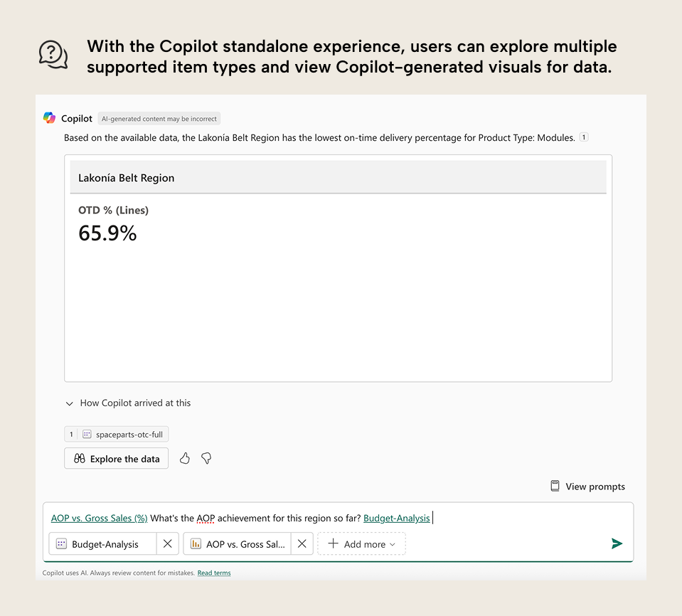Click the Explore the data binoculars icon
Viewport: 682px width, 616px height.
[x=79, y=458]
